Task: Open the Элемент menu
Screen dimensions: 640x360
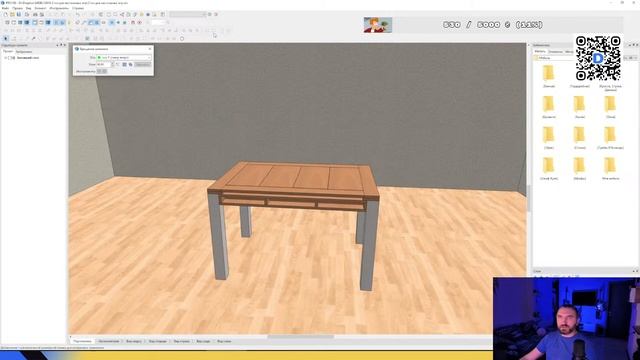Action: point(40,8)
